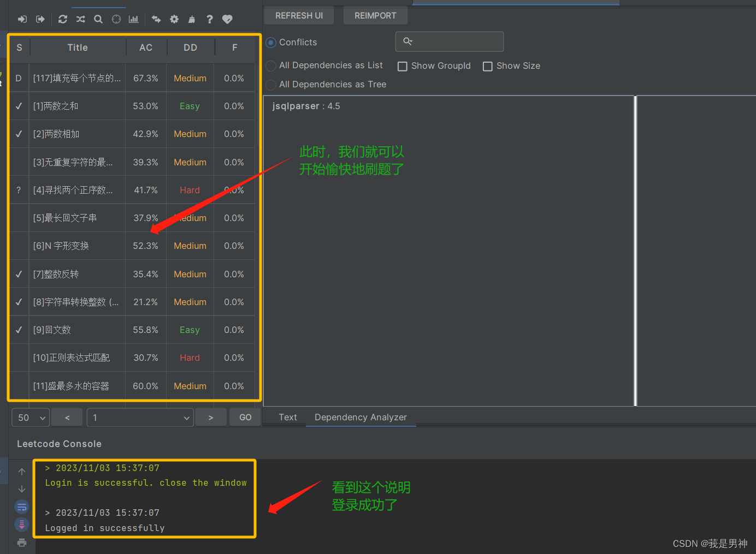
Task: Refresh the question list
Action: click(63, 19)
